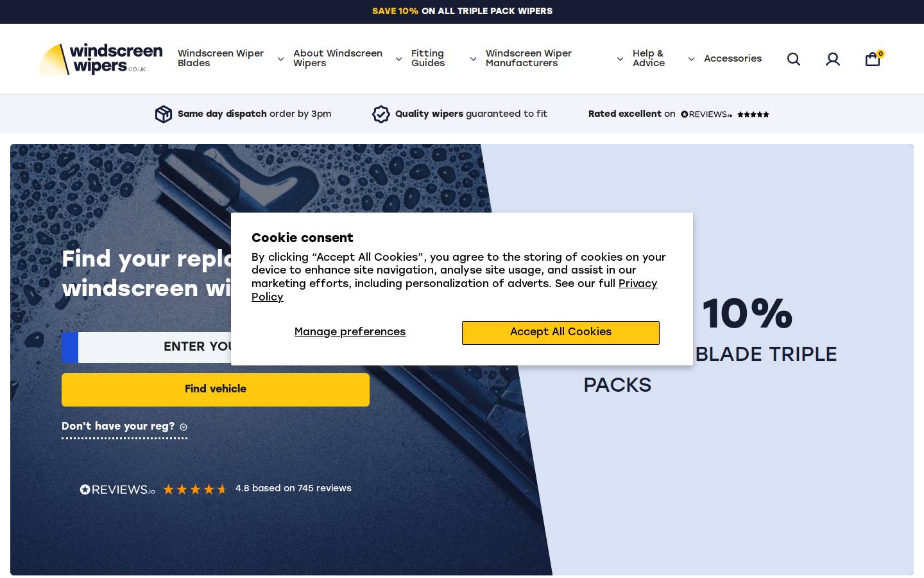Open Windscreen Wiper Blades menu
The height and width of the screenshot is (578, 924).
221,58
